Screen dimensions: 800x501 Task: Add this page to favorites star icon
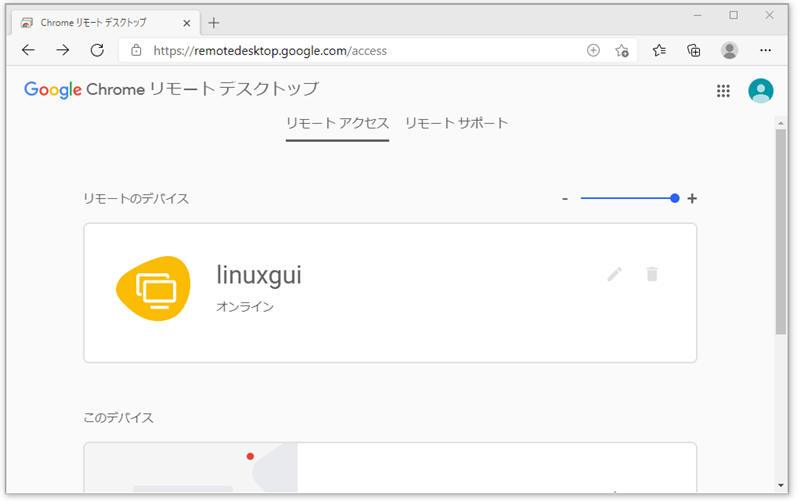click(x=621, y=51)
